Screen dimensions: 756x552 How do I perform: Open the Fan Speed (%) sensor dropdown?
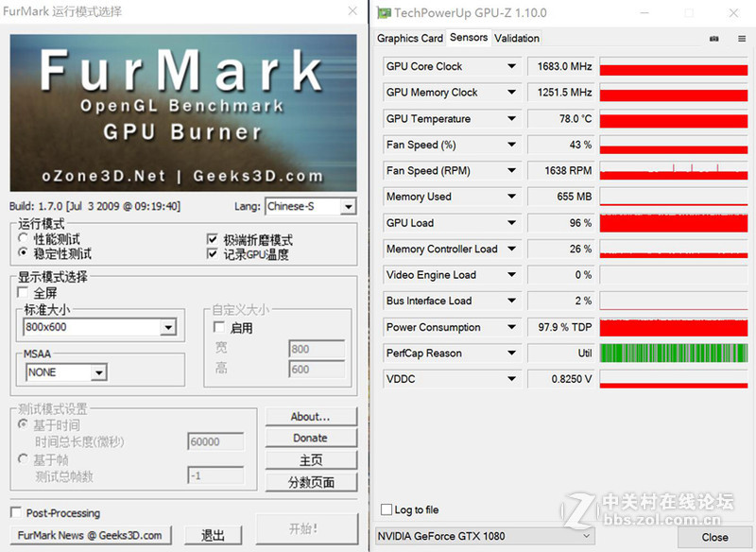(511, 145)
